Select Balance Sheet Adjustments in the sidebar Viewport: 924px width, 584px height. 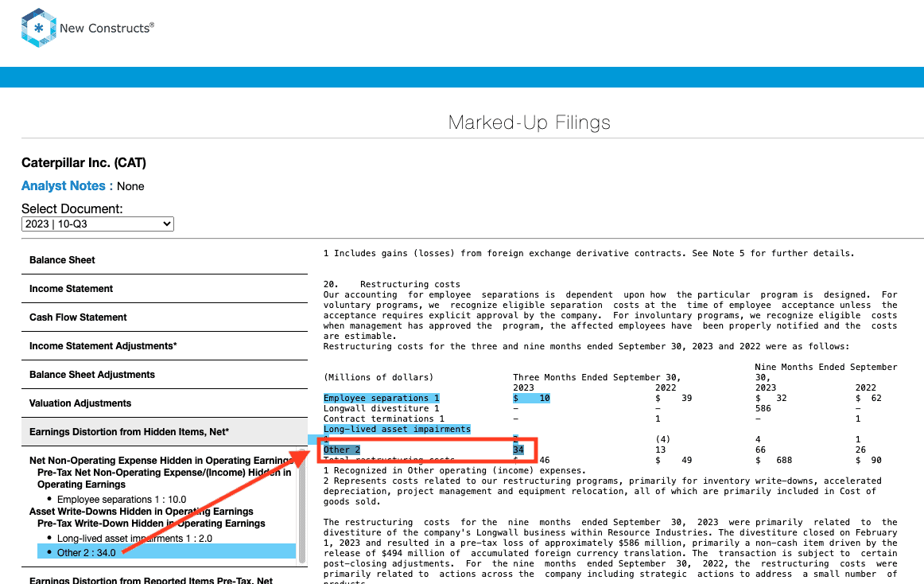click(x=165, y=375)
